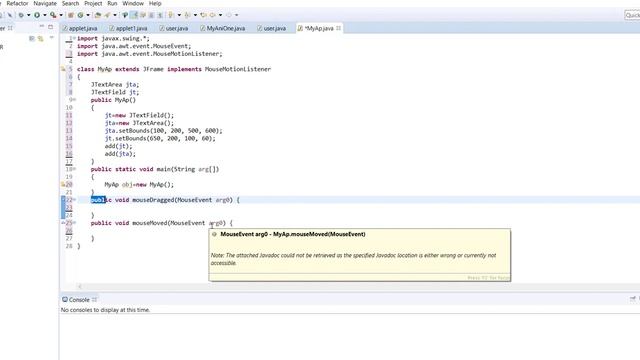Switch to the applet1.java tab

128,28
